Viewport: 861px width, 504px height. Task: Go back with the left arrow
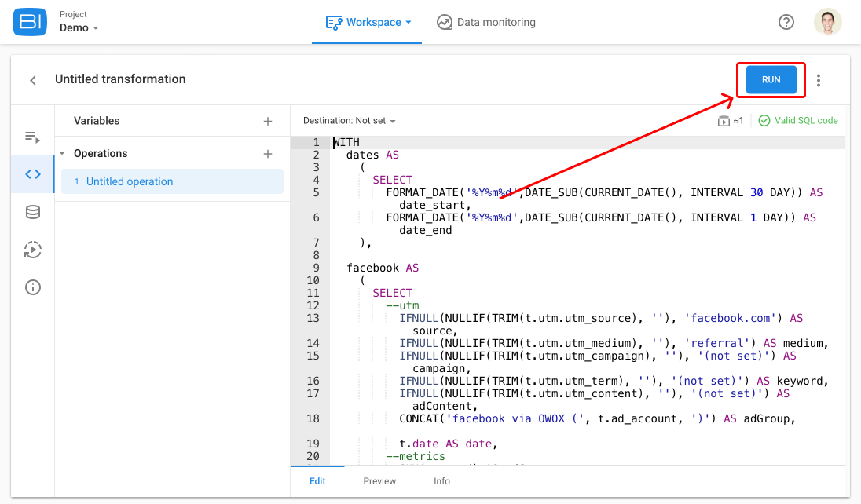[33, 80]
